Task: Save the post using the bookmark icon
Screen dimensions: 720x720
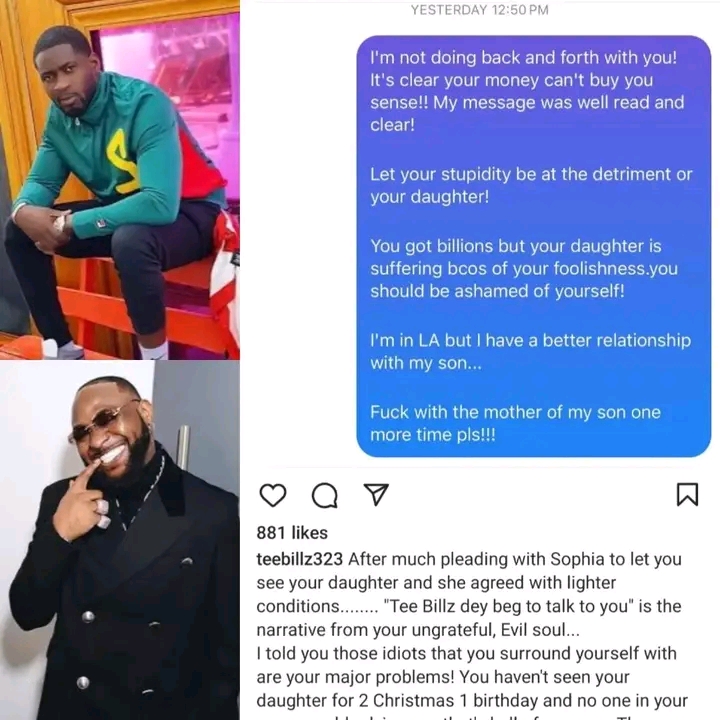Action: point(687,495)
